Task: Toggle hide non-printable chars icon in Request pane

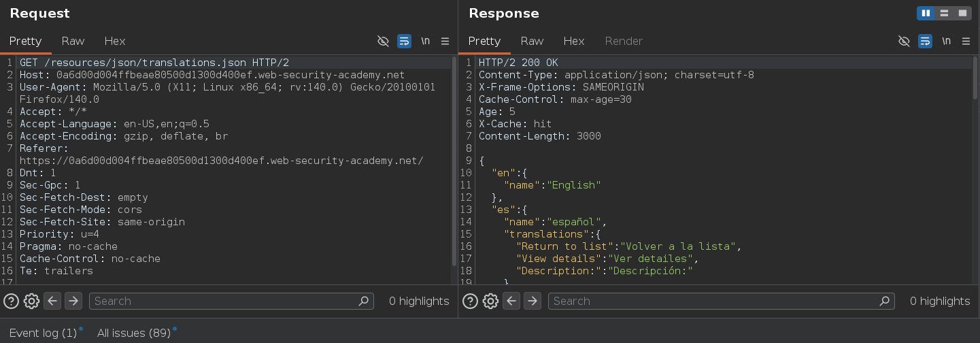Action: click(x=384, y=42)
